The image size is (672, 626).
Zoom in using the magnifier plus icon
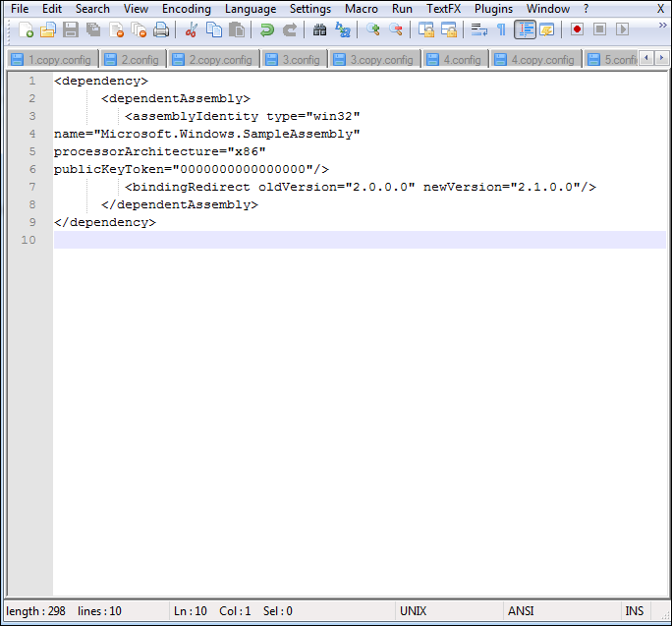[x=373, y=29]
